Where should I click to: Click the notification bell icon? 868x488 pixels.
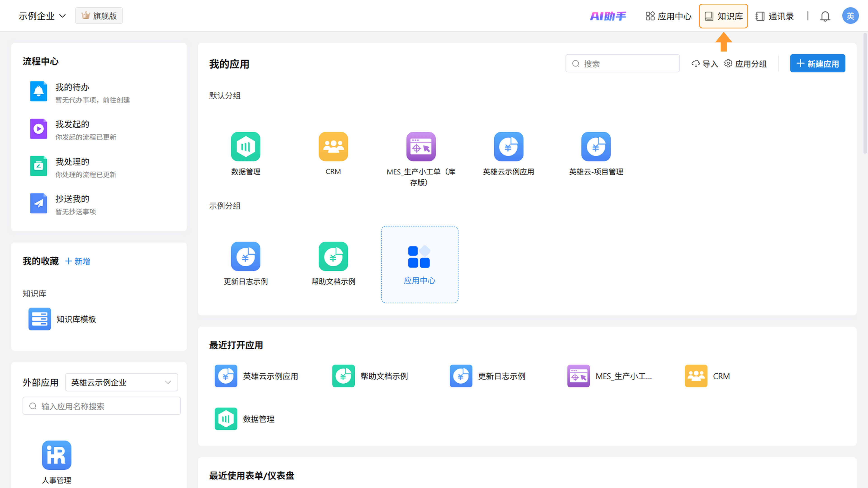click(825, 16)
